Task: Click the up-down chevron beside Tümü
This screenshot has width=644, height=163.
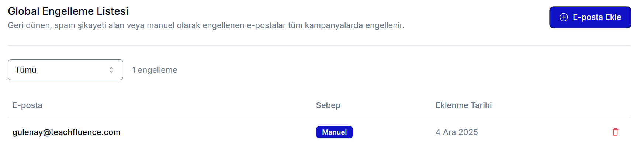Action: coord(111,70)
